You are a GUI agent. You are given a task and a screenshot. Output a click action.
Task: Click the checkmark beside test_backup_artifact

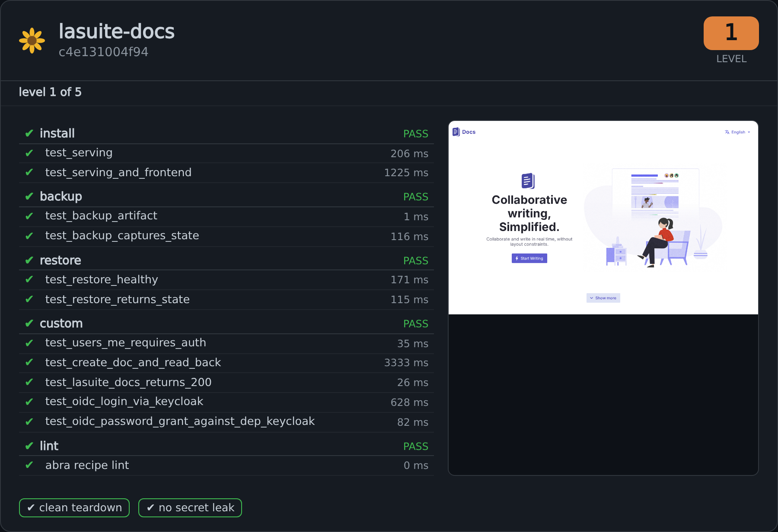point(29,216)
